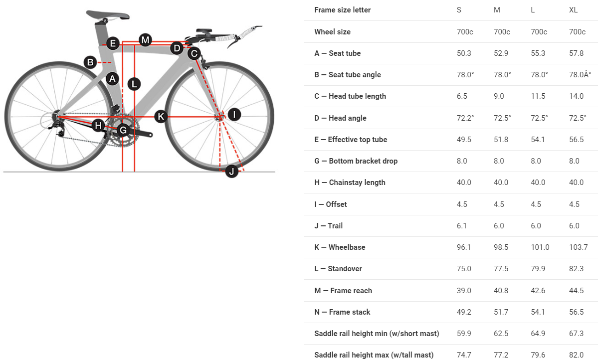The width and height of the screenshot is (598, 364).
Task: Select the E effective top tube marker
Action: click(x=112, y=43)
